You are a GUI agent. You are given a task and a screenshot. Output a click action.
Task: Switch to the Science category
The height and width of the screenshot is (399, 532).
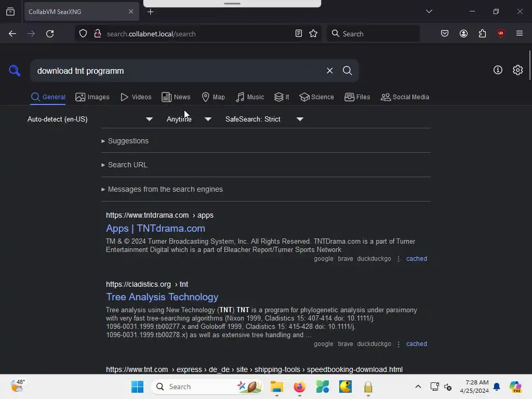316,97
